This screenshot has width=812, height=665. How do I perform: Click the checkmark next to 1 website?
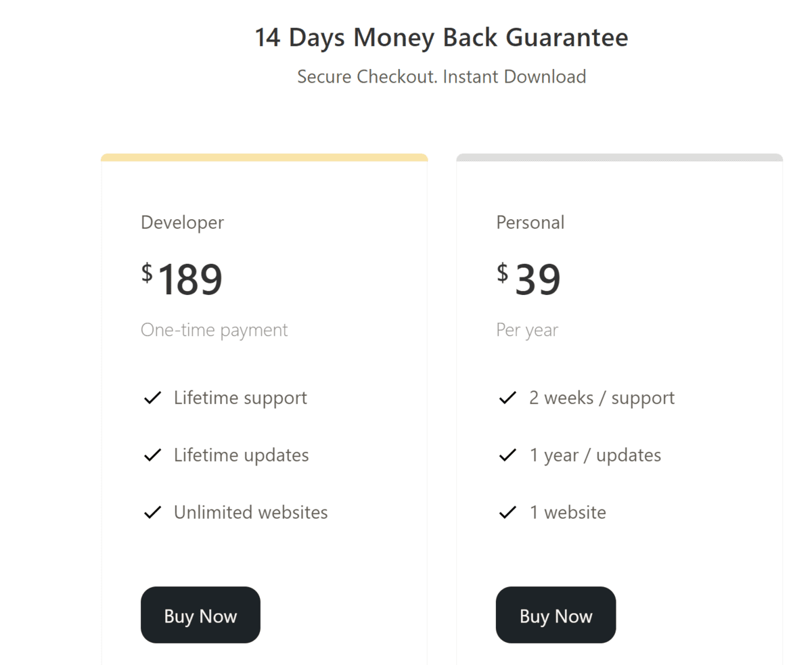coord(507,513)
